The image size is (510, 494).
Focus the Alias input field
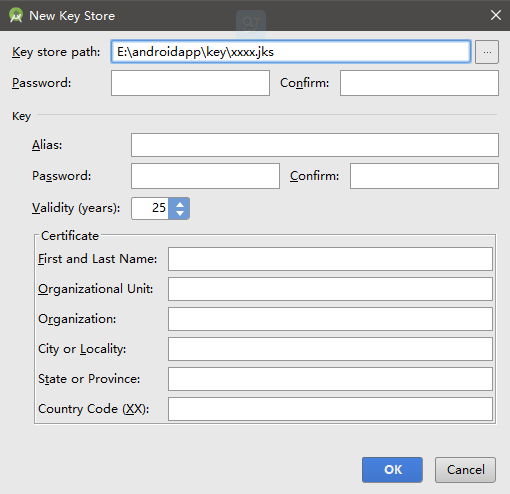tap(315, 145)
